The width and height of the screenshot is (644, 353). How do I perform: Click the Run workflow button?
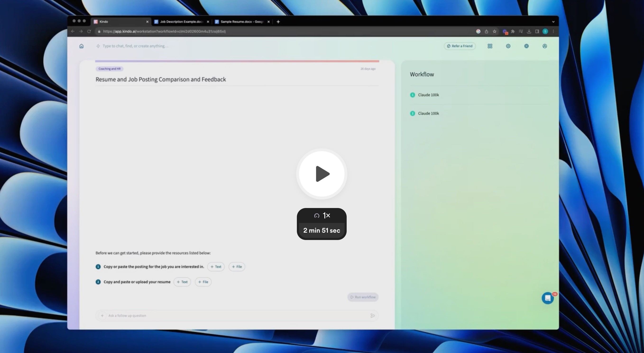pyautogui.click(x=363, y=297)
